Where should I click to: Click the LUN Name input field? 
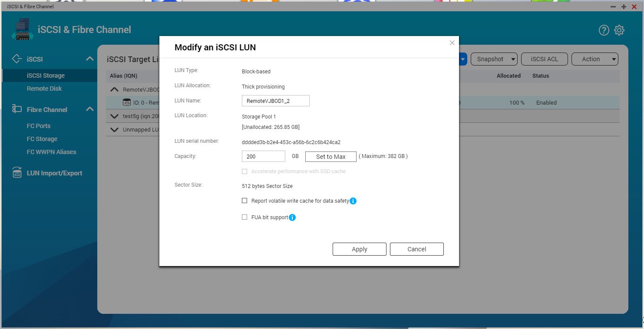[x=275, y=101]
